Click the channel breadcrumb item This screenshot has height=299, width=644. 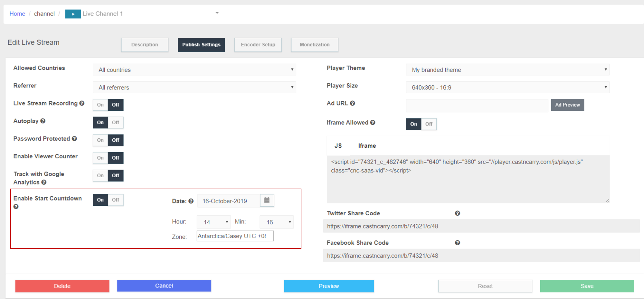44,14
